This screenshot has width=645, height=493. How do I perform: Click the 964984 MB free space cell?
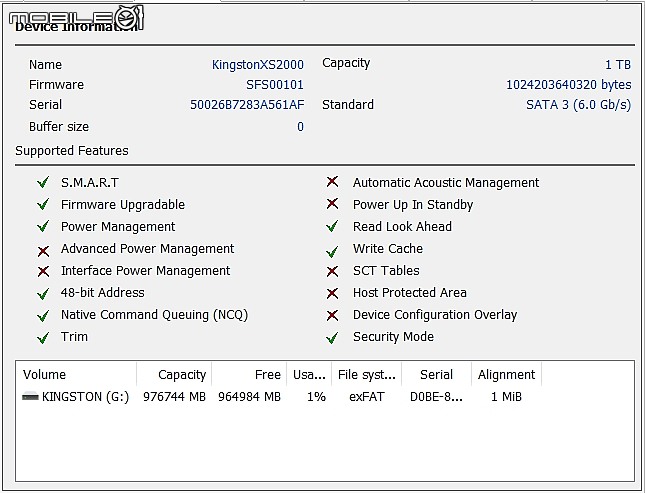point(249,397)
